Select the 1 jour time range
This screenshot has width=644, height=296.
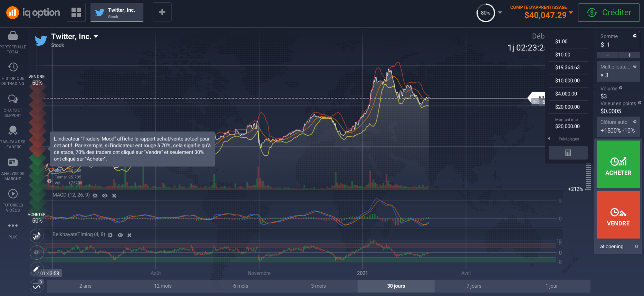[x=551, y=286]
